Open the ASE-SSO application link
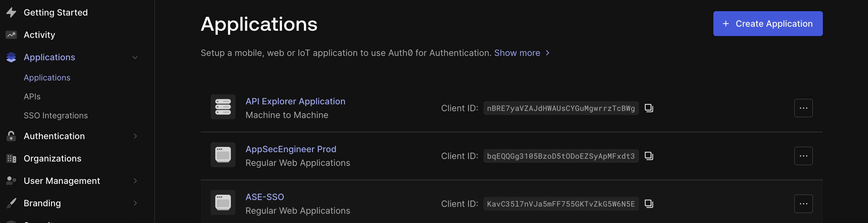 pos(264,197)
